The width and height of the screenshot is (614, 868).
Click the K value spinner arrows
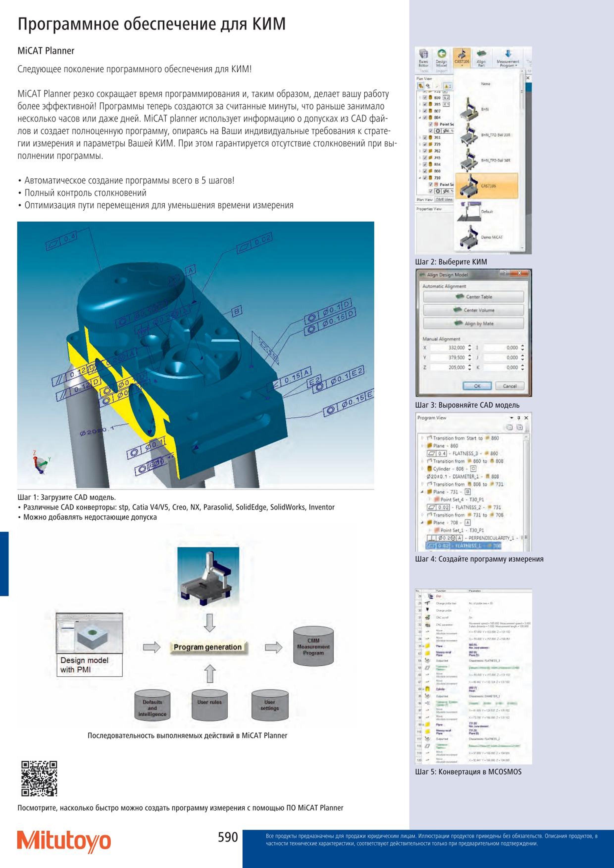click(x=522, y=367)
